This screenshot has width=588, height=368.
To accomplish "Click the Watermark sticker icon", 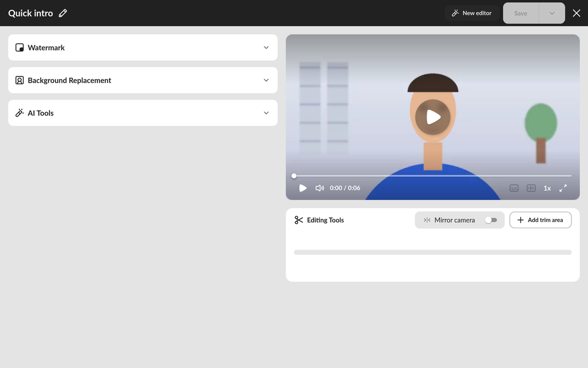I will coord(20,48).
